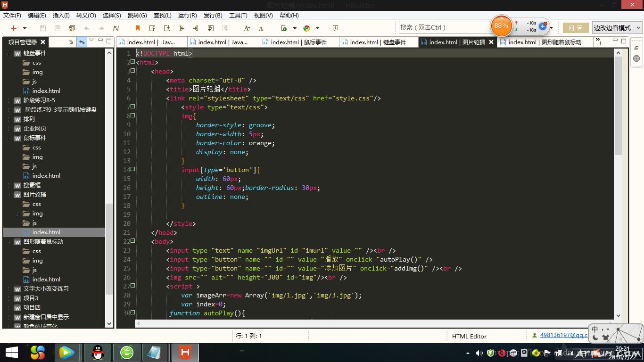Click the 搜索 search input box
Screen dimensions: 644x362
(x=443, y=28)
